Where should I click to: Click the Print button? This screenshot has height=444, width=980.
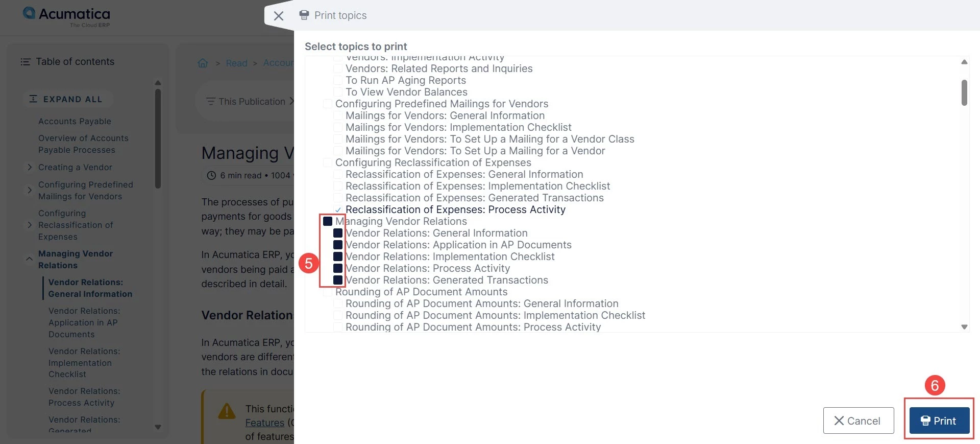(x=939, y=420)
